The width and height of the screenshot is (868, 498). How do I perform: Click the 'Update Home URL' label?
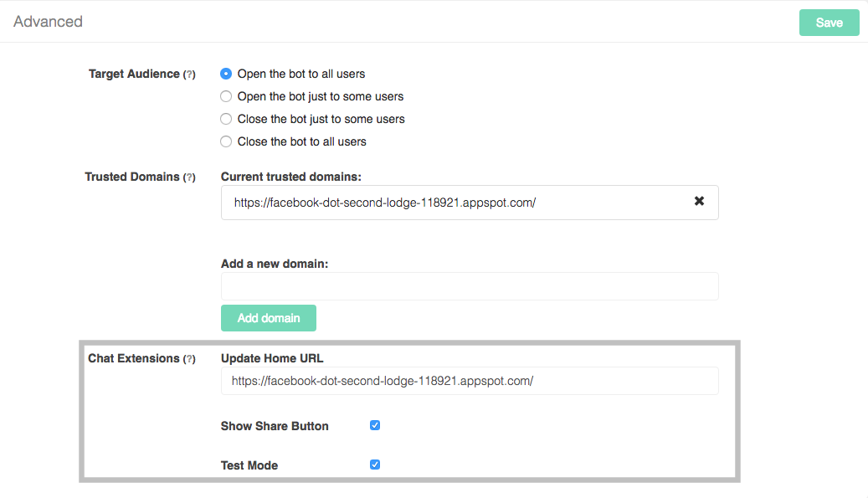click(272, 358)
